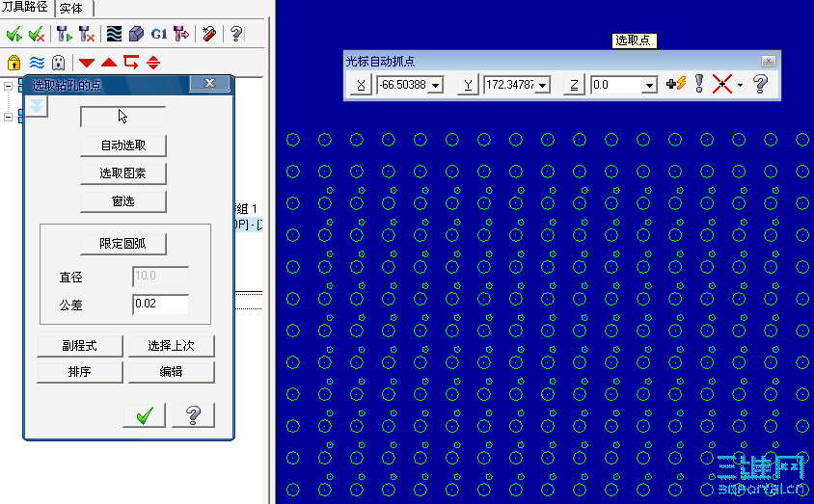Viewport: 814px width, 504px height.
Task: Switch to the 实体 tab
Action: (71, 8)
